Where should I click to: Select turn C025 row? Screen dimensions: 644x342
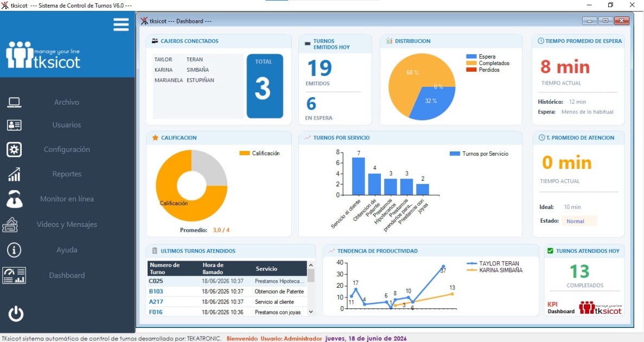click(227, 281)
